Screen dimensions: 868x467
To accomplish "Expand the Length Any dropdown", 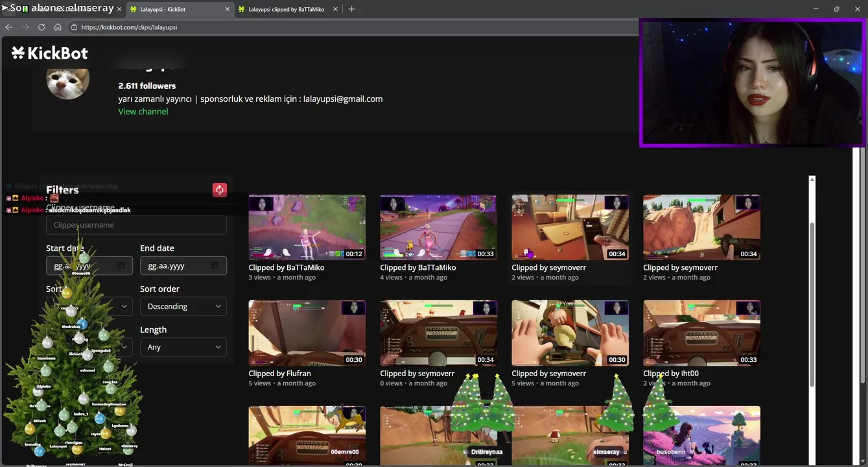I will (x=183, y=347).
